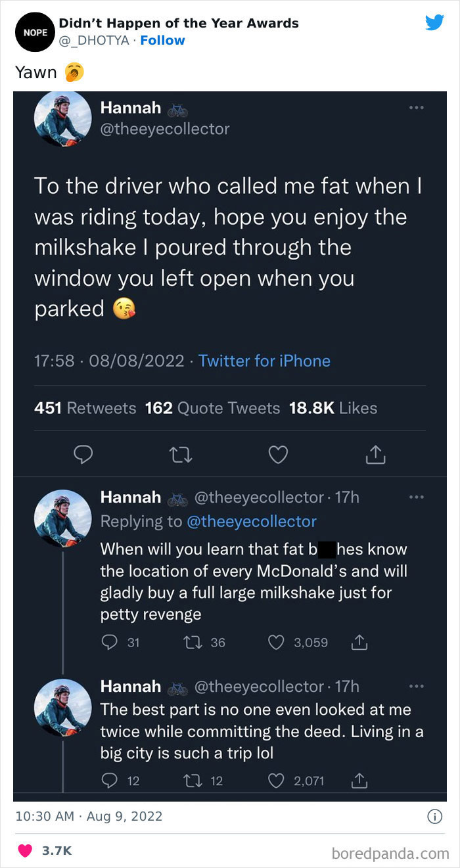Viewport: 460px width, 868px height.
Task: Like the reply showing 3,059 likes
Action: point(275,642)
